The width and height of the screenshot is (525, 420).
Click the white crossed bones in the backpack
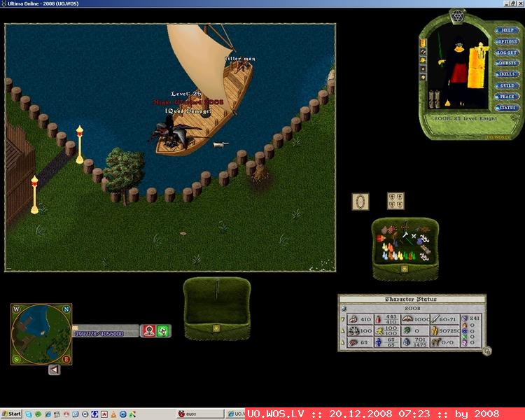pos(413,236)
